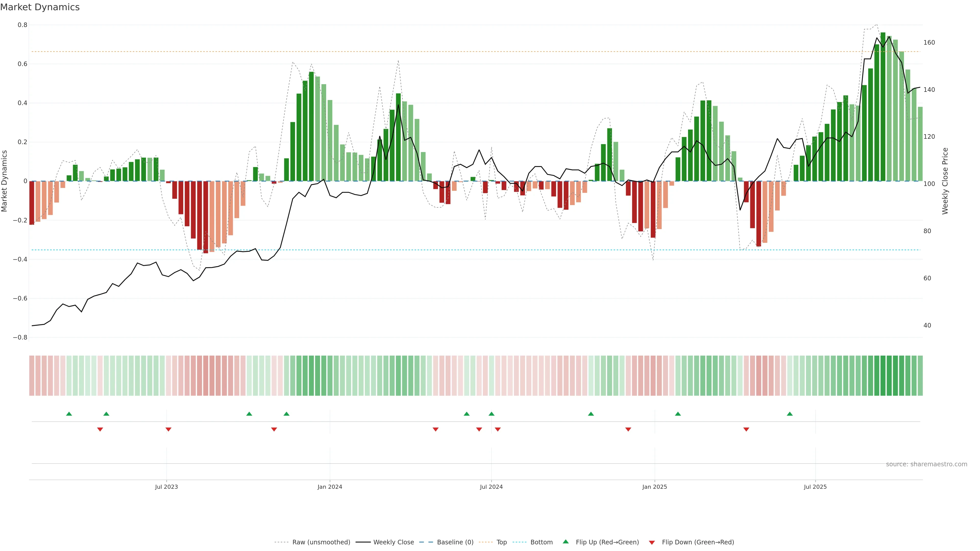The image size is (980, 551).
Task: Click the leftmost red flip-down triangle marker
Action: (100, 429)
